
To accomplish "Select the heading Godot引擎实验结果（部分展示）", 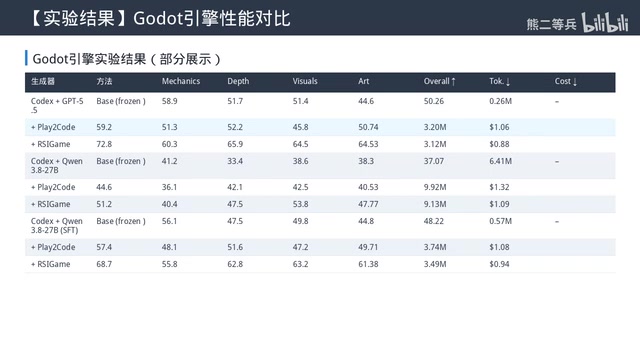I will [x=126, y=59].
